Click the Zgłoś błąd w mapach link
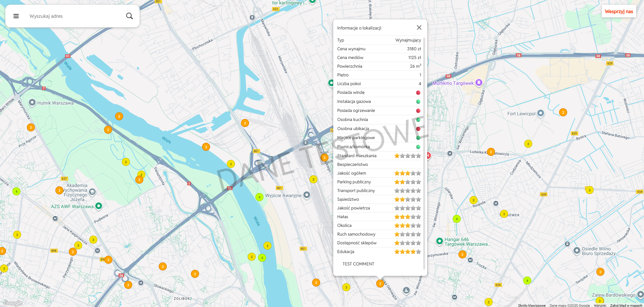 tap(626, 305)
